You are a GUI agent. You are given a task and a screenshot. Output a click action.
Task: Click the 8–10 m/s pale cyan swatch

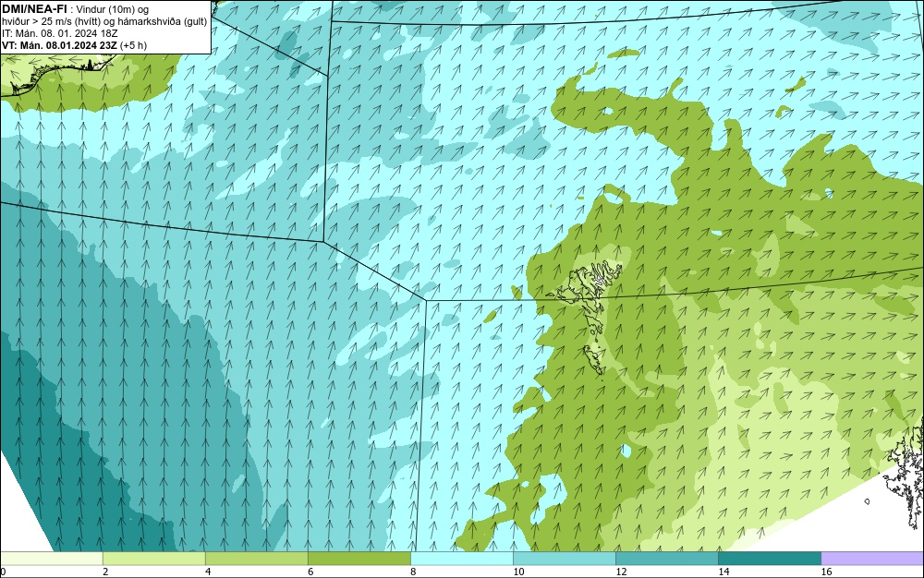[x=461, y=558]
